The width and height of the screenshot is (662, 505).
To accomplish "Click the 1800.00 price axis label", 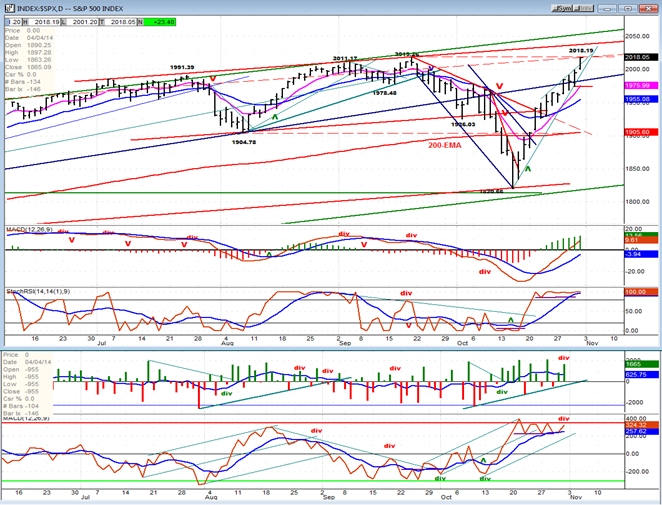I will pos(638,202).
